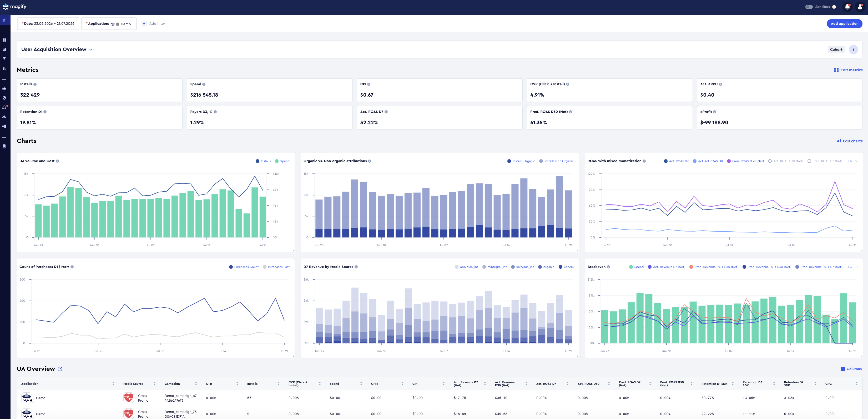Toggle Purchases Past legend series
The height and width of the screenshot is (419, 868).
pos(276,267)
